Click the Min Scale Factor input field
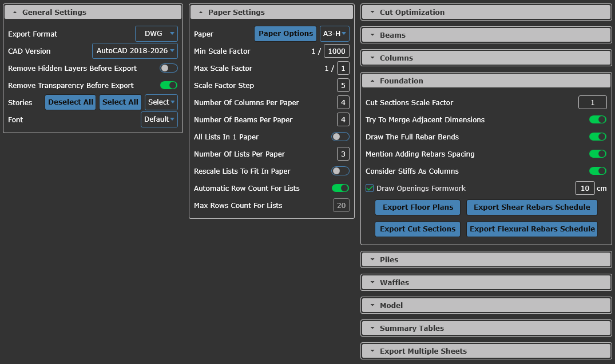 [x=336, y=51]
